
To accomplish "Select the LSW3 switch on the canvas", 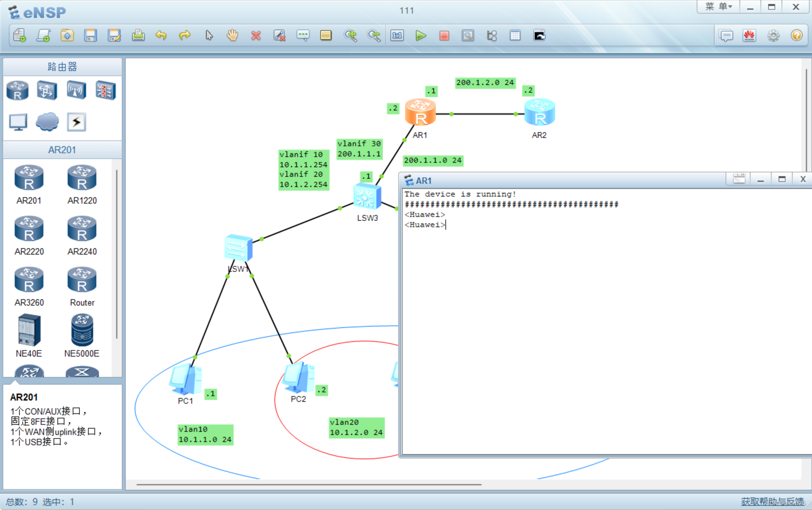I will tap(367, 197).
